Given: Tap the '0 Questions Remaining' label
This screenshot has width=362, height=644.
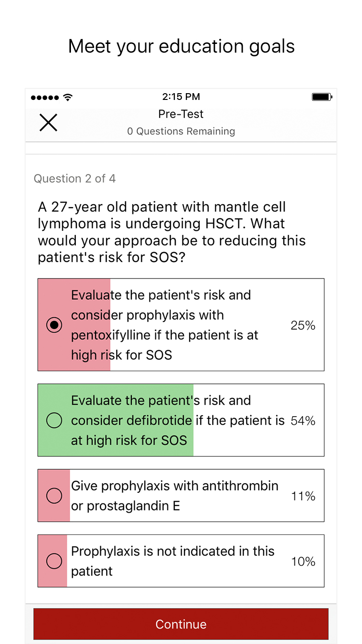Looking at the screenshot, I should click(x=181, y=131).
